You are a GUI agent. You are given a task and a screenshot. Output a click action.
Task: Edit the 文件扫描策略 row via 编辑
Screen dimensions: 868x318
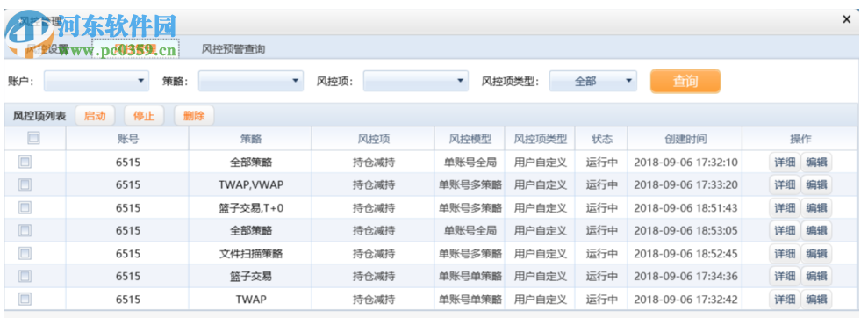816,254
